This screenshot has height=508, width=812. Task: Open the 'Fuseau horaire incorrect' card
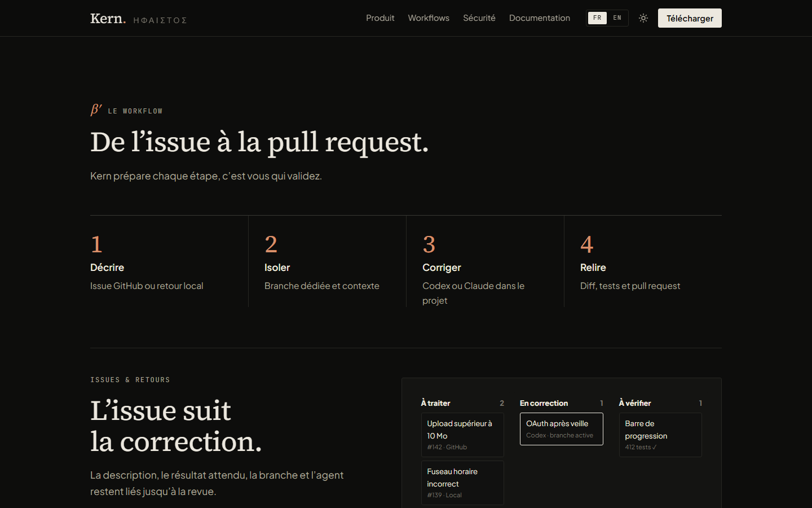coord(462,483)
